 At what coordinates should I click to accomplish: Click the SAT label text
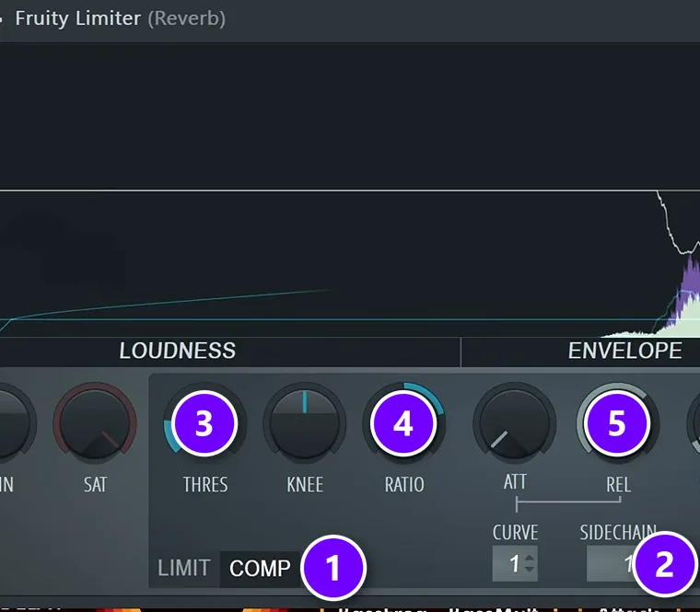(x=95, y=484)
